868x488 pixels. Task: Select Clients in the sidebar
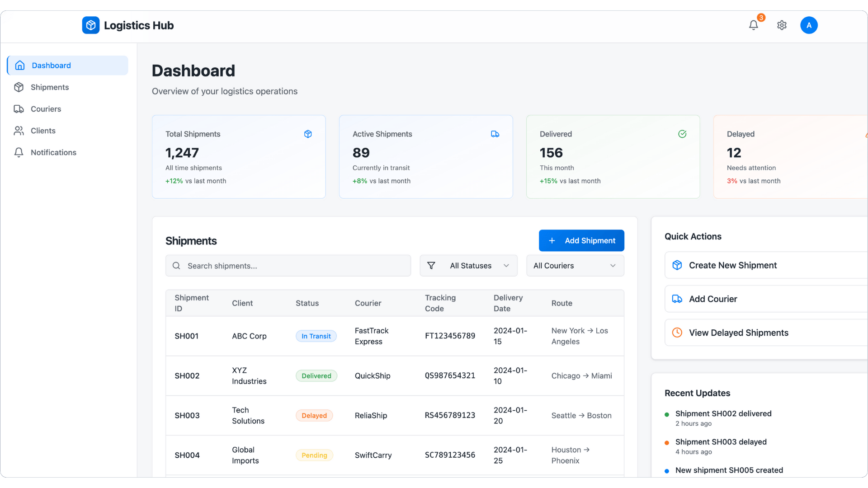tap(43, 131)
